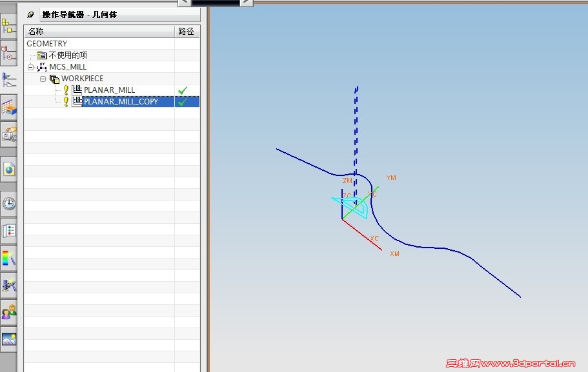The width and height of the screenshot is (588, 372).
Task: Click the planar mill operation icon for PLANAR_MILL
Action: coord(77,90)
